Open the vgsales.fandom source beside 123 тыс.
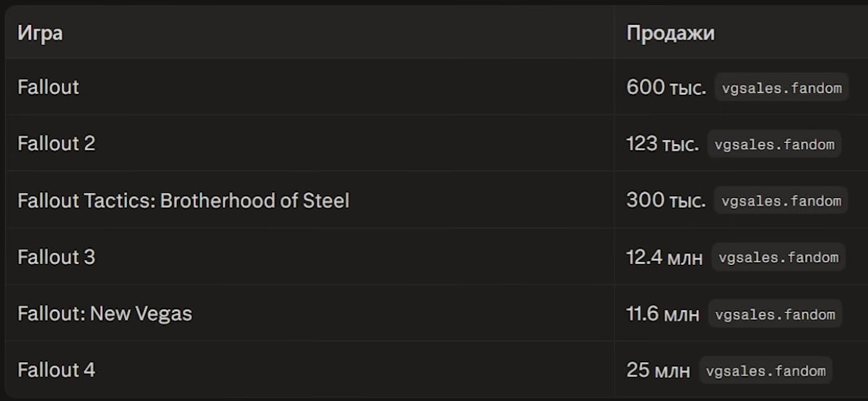Viewport: 868px width, 401px height. [x=774, y=144]
